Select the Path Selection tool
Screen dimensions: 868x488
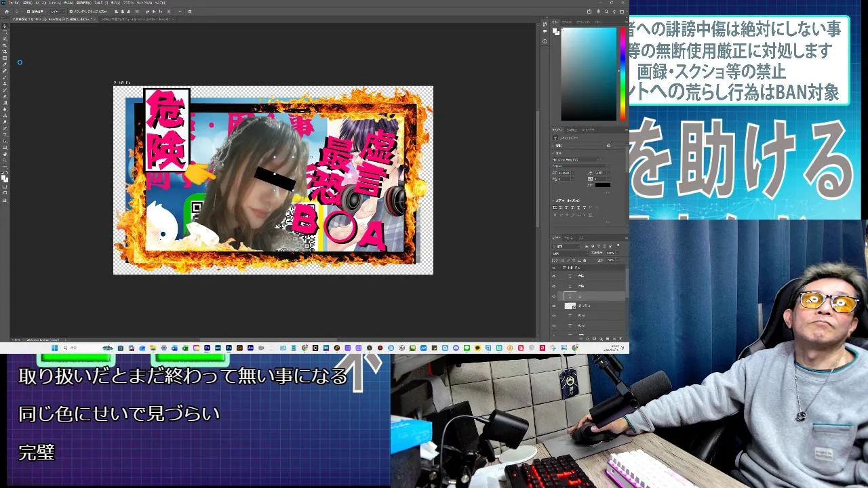point(5,140)
